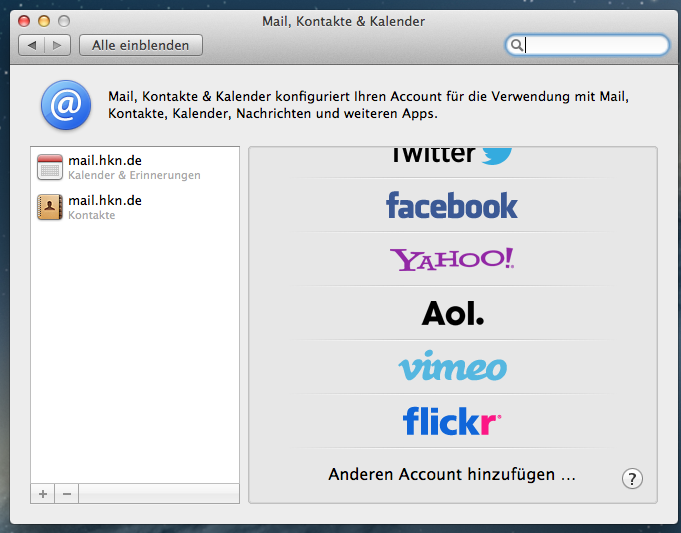Screen dimensions: 681x533
Task: Choose the vimeo account option
Action: click(x=452, y=367)
